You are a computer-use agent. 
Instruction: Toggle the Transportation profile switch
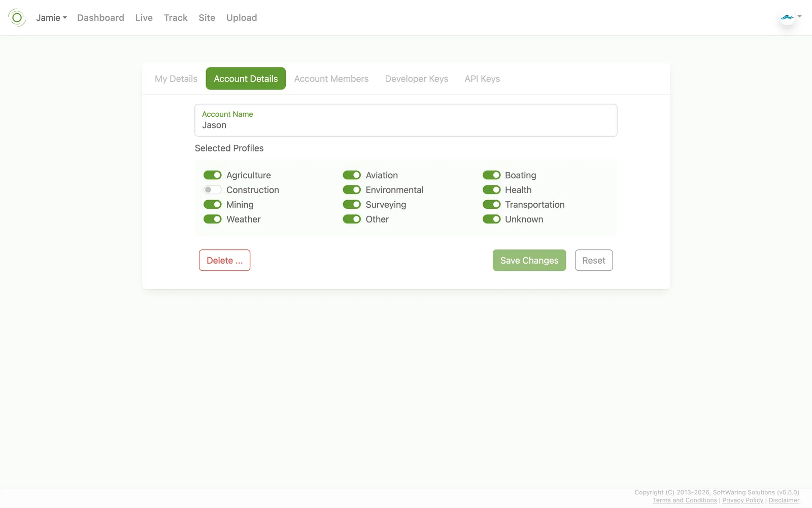[x=491, y=205]
